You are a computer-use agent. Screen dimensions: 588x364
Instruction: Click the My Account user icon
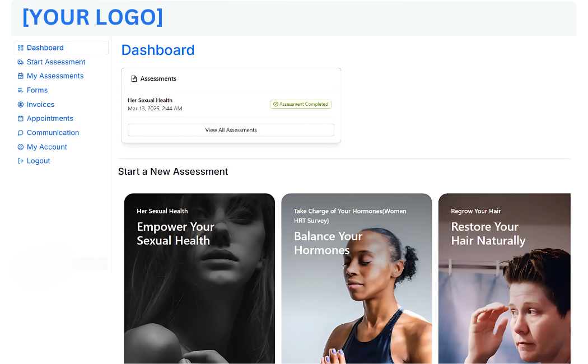click(21, 147)
